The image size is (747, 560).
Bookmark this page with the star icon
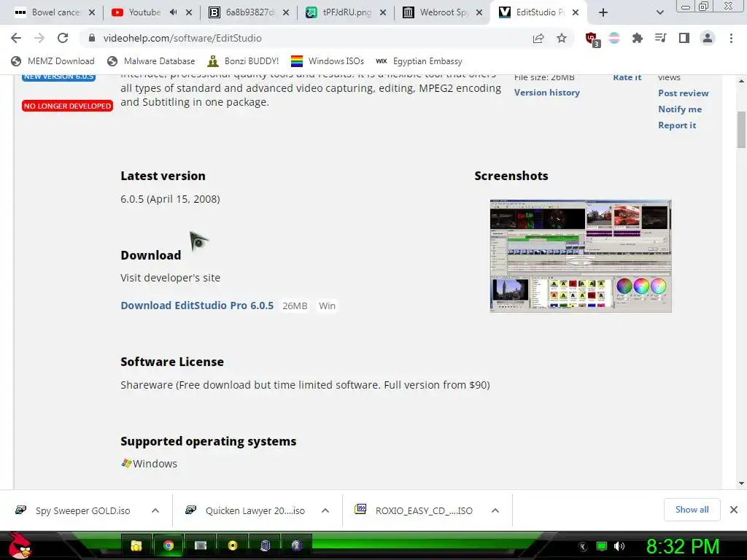pos(562,38)
